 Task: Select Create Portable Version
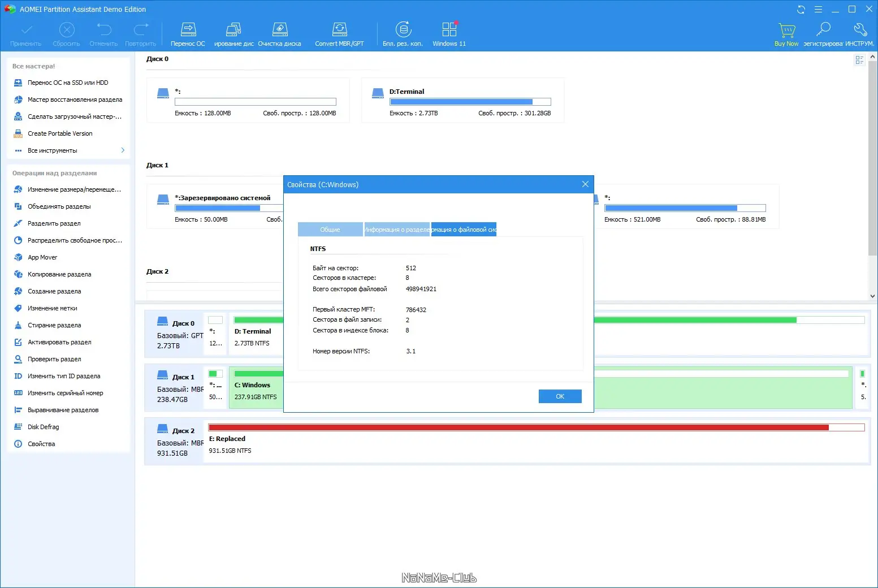[x=60, y=133]
